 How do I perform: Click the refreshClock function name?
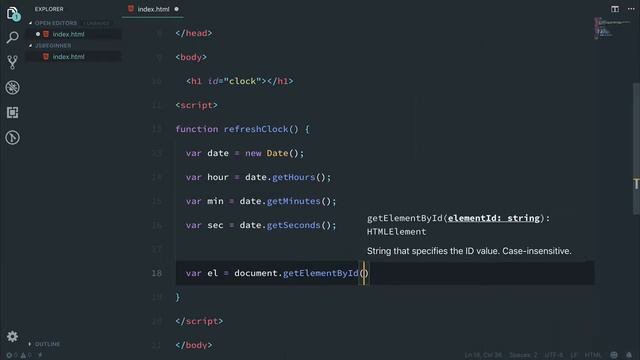tap(256, 129)
